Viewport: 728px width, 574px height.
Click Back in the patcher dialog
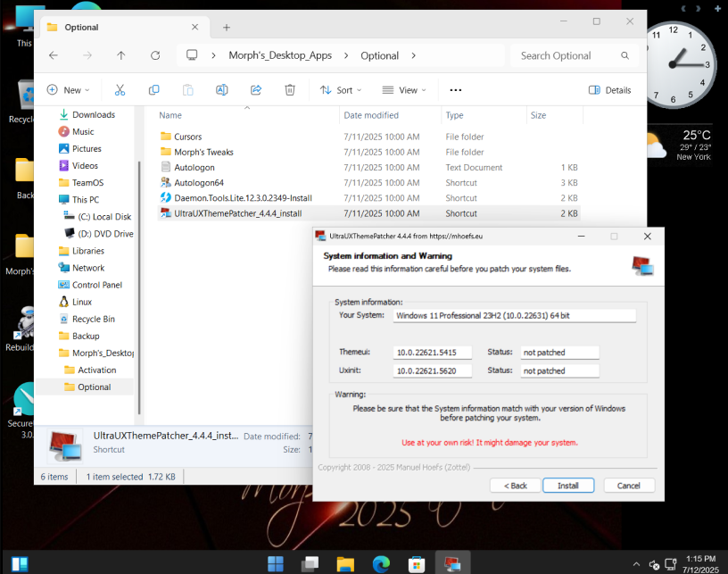tap(516, 486)
